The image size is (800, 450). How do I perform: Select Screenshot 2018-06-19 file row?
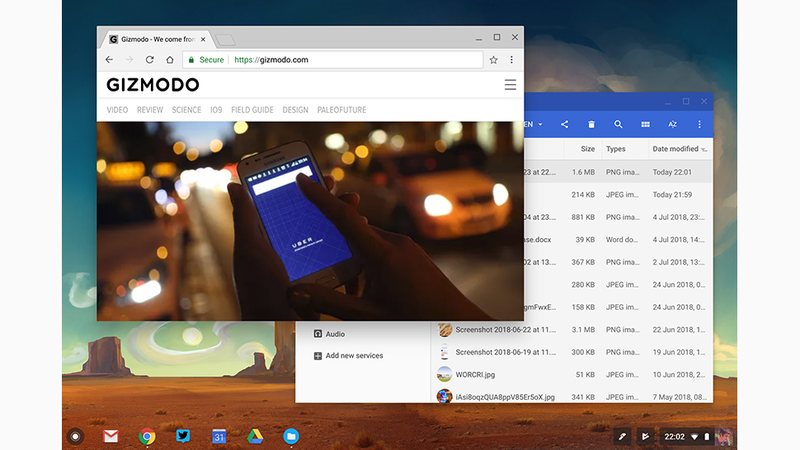572,352
